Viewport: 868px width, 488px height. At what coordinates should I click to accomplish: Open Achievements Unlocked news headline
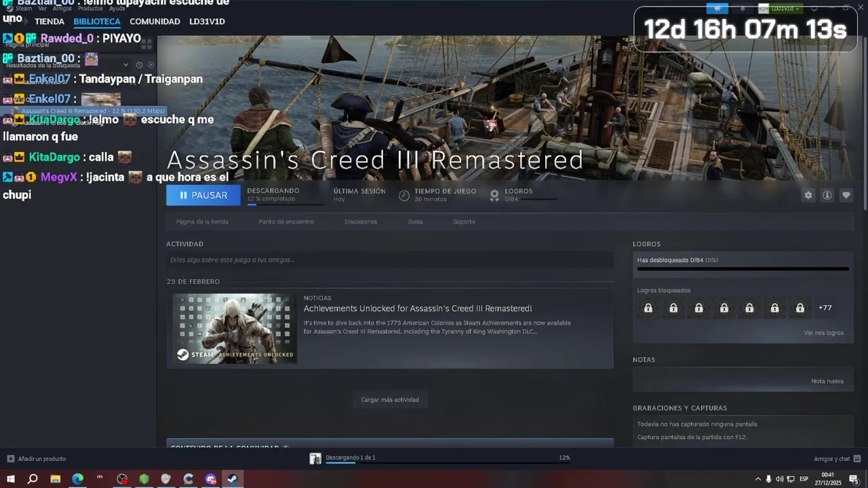[x=418, y=308]
